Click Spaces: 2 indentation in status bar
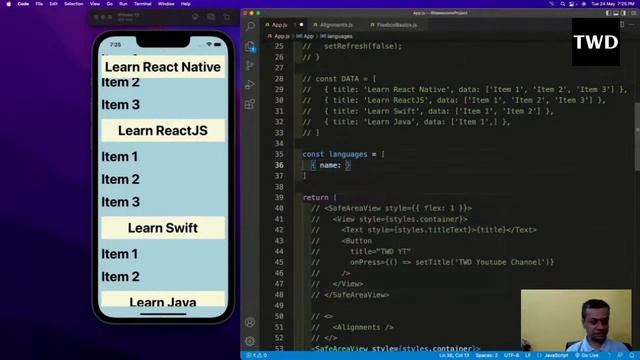640x360 pixels. coord(487,356)
